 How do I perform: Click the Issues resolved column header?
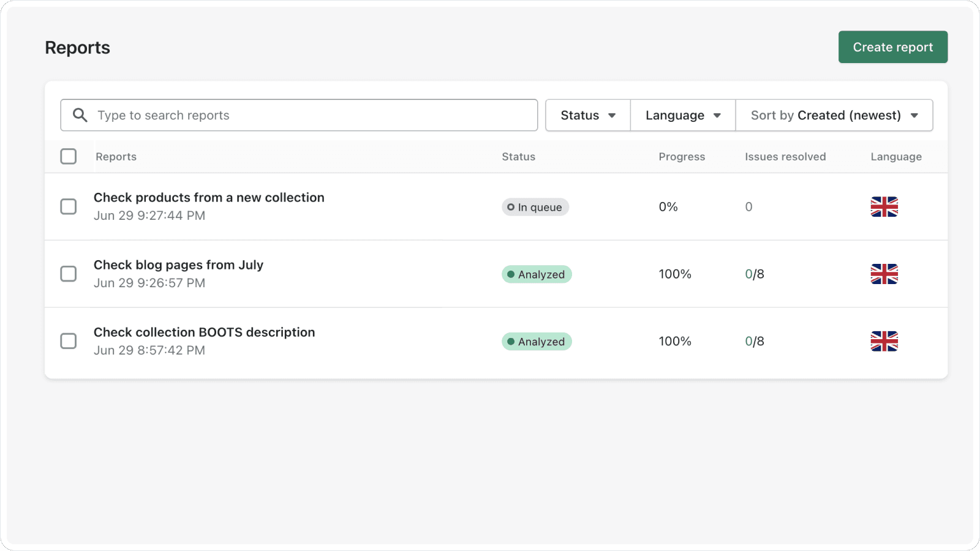[x=785, y=157]
